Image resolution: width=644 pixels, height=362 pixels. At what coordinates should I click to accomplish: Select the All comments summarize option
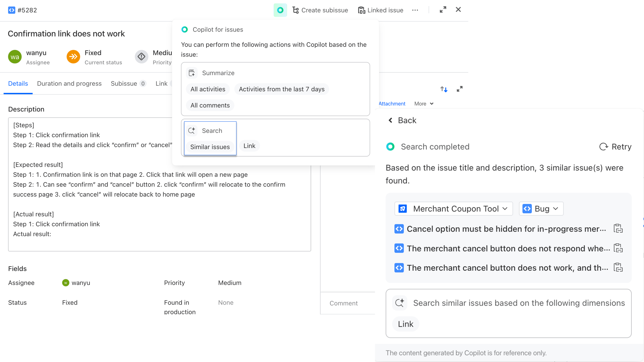tap(210, 105)
